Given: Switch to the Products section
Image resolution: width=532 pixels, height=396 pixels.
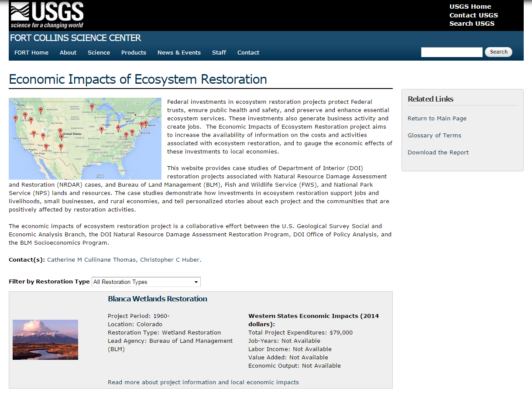Looking at the screenshot, I should [x=134, y=52].
